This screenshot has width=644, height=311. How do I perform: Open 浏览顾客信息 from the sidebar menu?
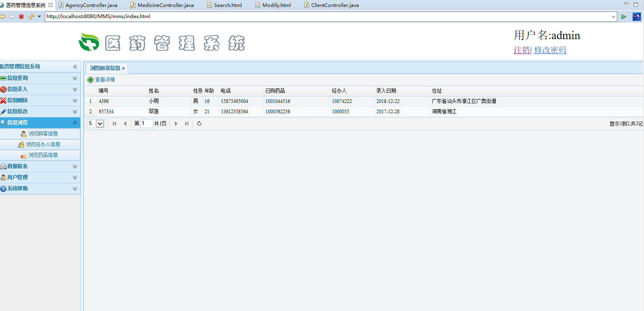(x=40, y=134)
